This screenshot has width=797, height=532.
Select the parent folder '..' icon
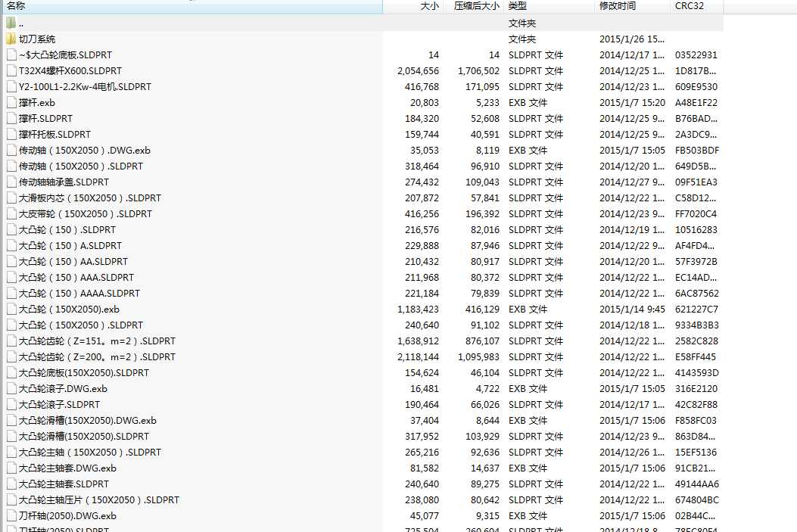pos(11,23)
